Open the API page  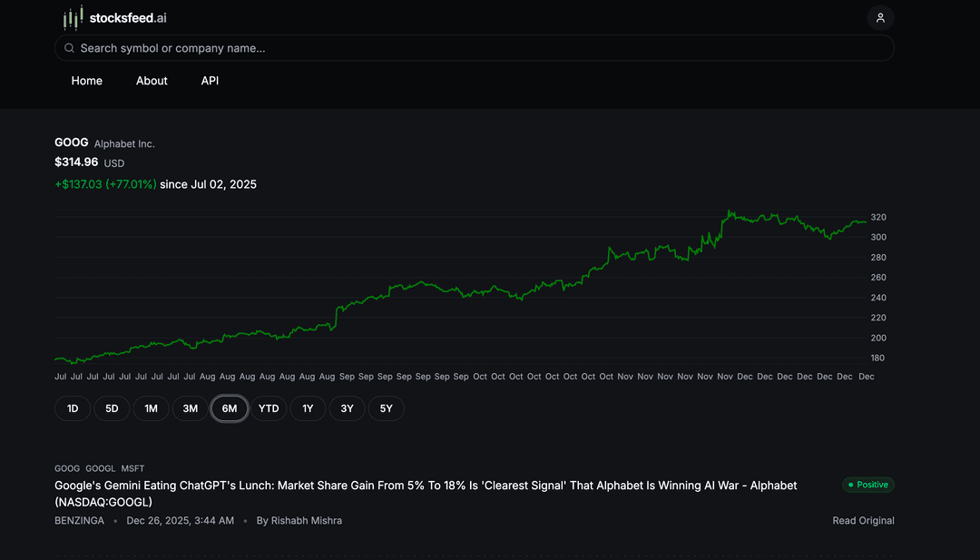(x=210, y=81)
